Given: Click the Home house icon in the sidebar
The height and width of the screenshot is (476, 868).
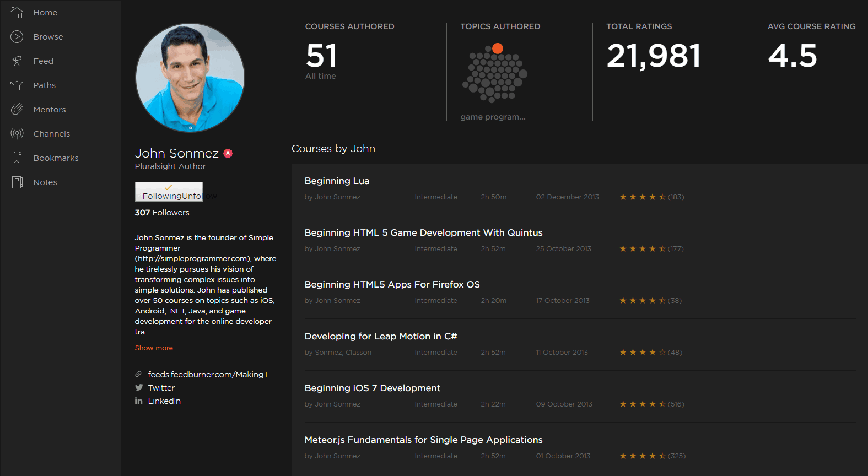Looking at the screenshot, I should (17, 13).
